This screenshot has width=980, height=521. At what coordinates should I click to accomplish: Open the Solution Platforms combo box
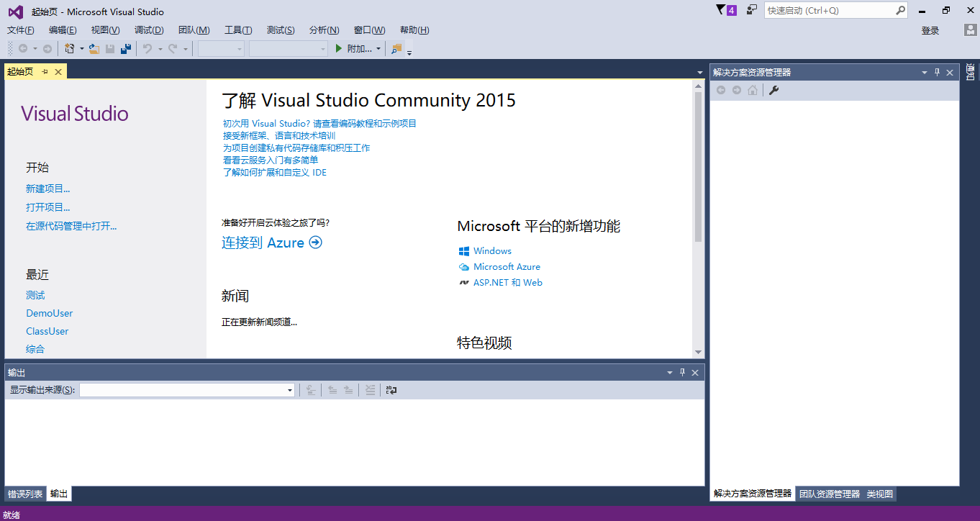pyautogui.click(x=289, y=49)
